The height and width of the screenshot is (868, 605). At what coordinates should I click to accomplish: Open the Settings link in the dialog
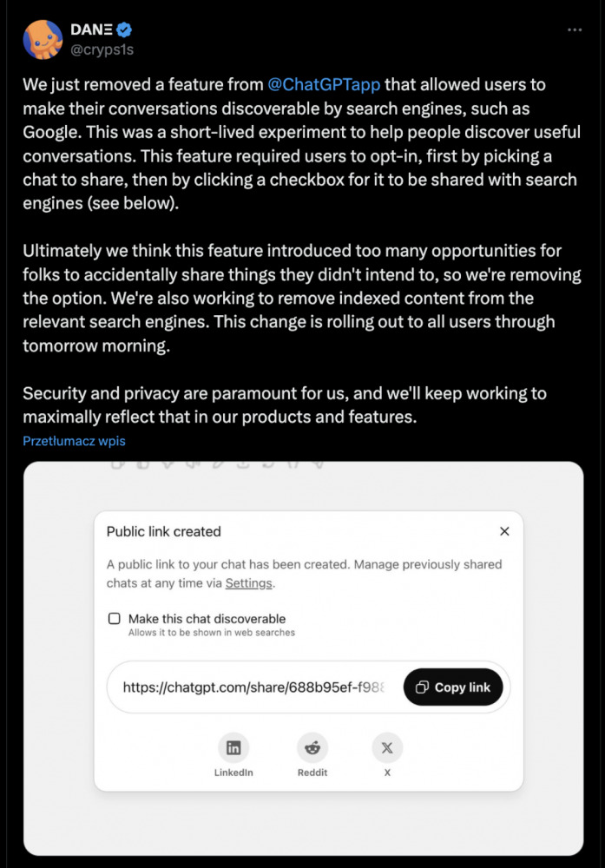pos(248,583)
